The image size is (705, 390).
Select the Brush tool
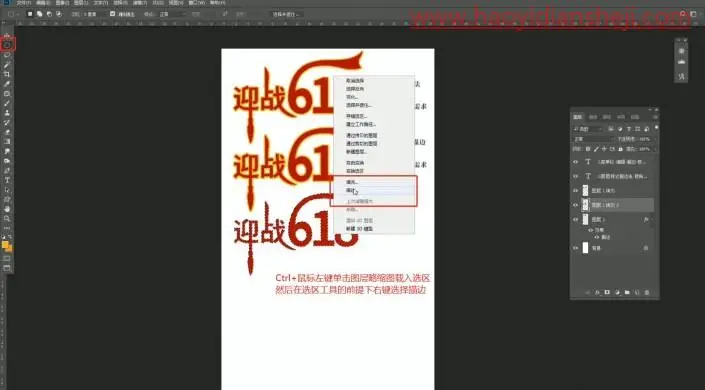click(x=7, y=103)
